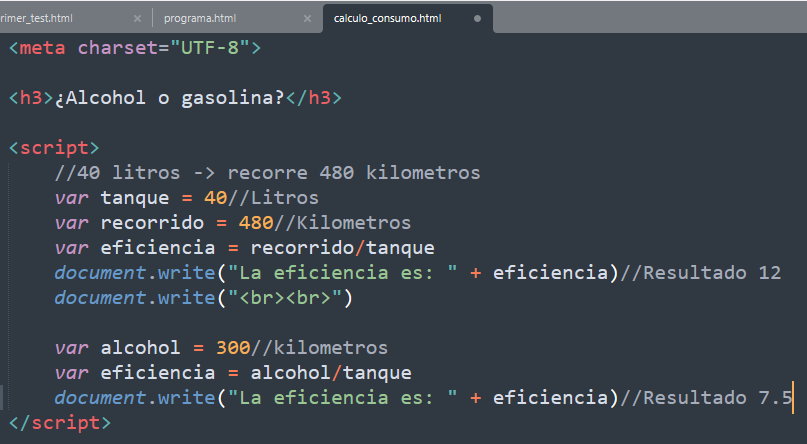Close the primer_test.html tab

137,19
